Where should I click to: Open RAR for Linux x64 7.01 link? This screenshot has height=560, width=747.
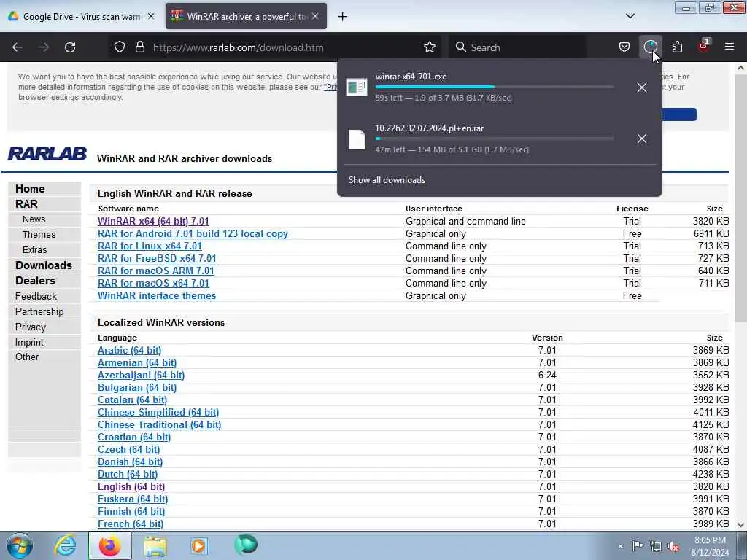click(150, 246)
